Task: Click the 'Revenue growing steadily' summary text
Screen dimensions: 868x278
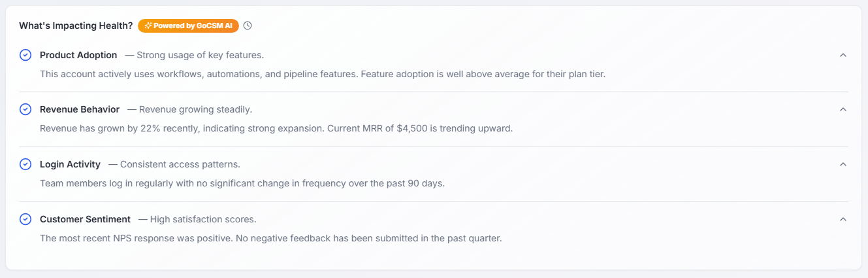Action: pyautogui.click(x=189, y=109)
